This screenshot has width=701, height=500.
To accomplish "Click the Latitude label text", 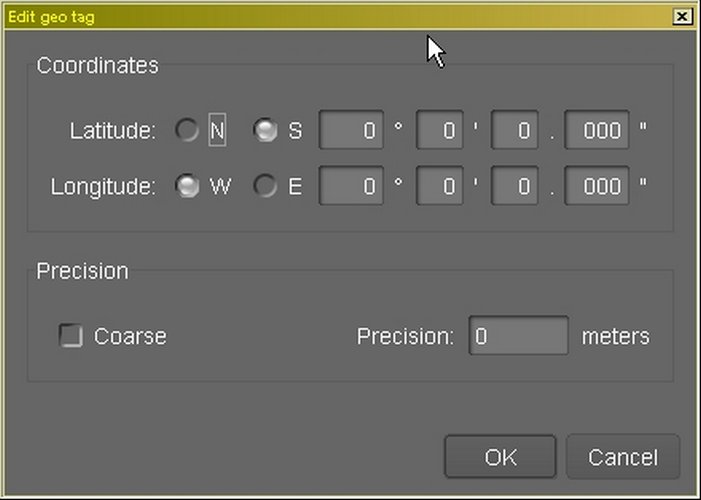I will point(113,131).
